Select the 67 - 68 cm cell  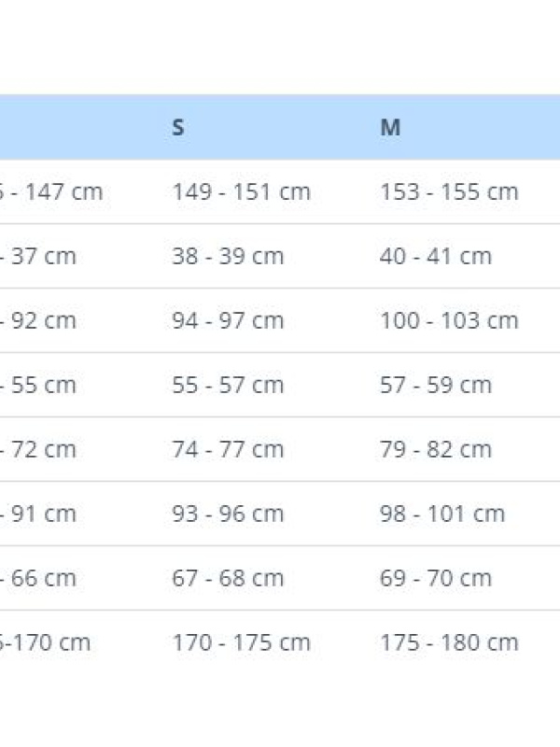(228, 579)
